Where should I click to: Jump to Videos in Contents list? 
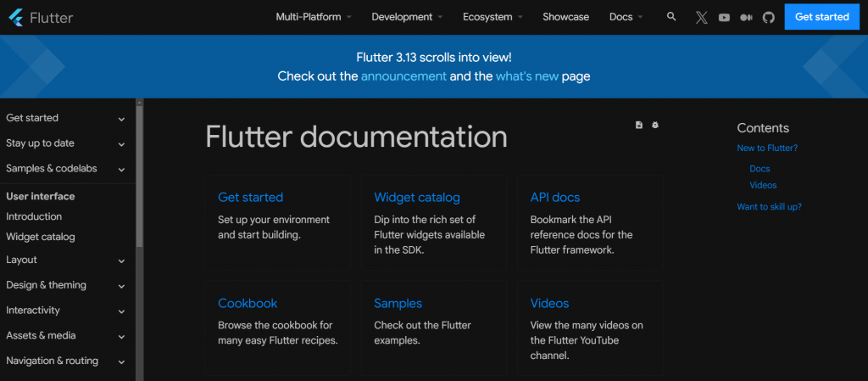763,185
